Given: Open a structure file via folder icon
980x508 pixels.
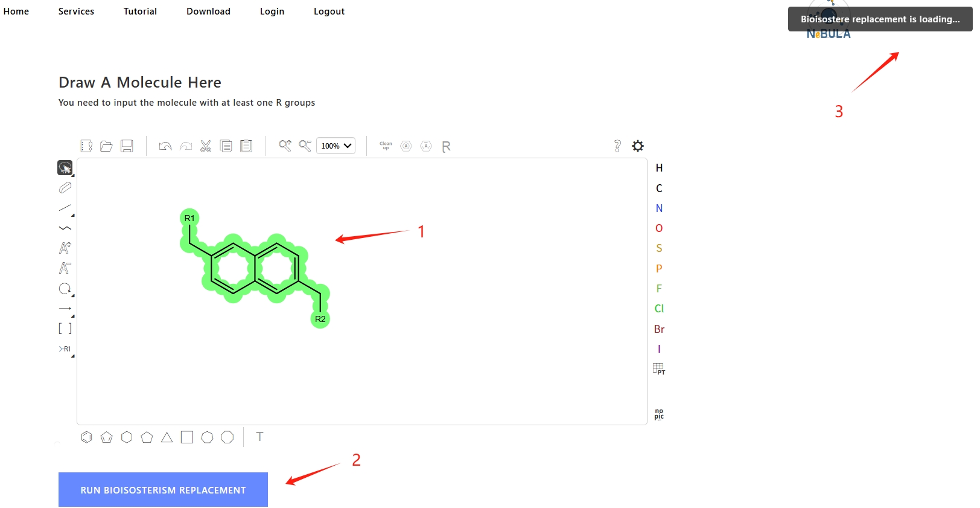Looking at the screenshot, I should click(106, 146).
